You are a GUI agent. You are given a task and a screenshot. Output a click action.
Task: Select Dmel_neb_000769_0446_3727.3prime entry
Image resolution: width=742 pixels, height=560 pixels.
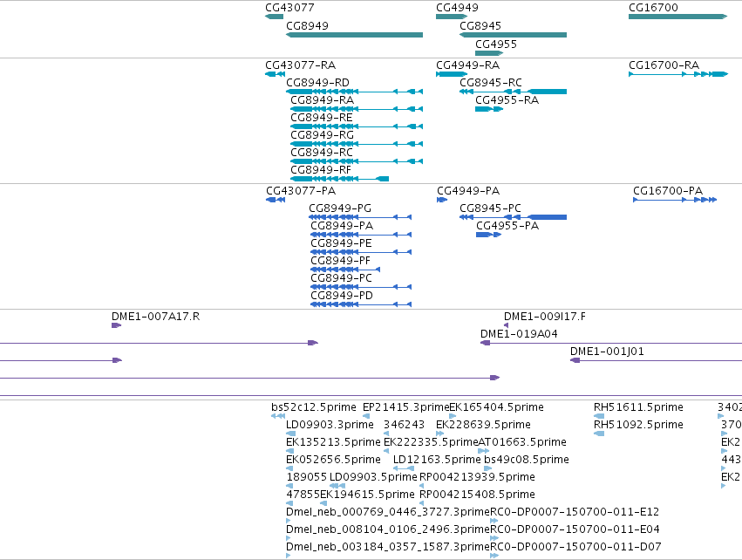388,512
